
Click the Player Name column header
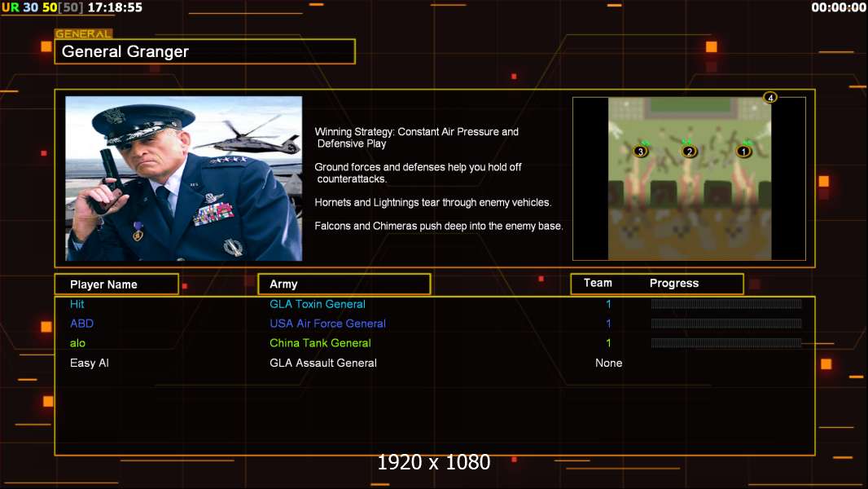[x=116, y=284]
